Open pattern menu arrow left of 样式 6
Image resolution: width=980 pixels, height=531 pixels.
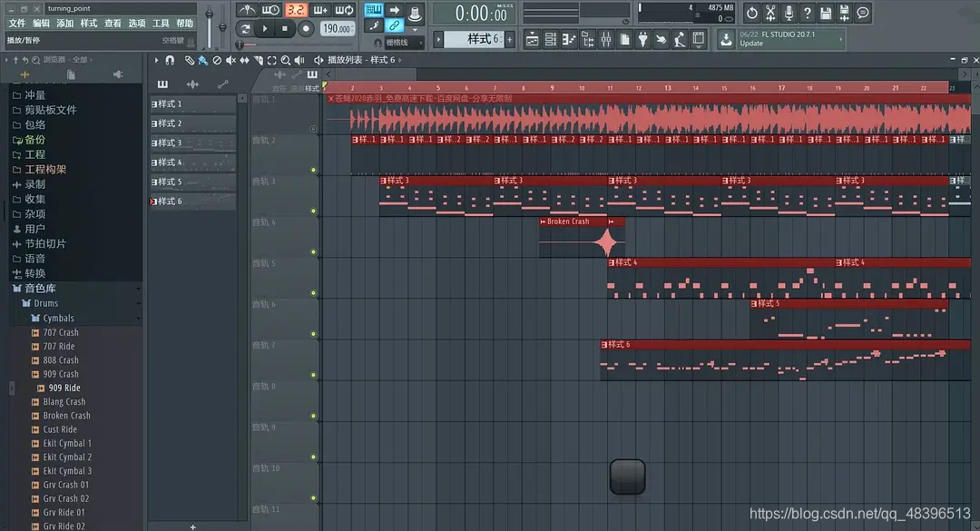(438, 39)
